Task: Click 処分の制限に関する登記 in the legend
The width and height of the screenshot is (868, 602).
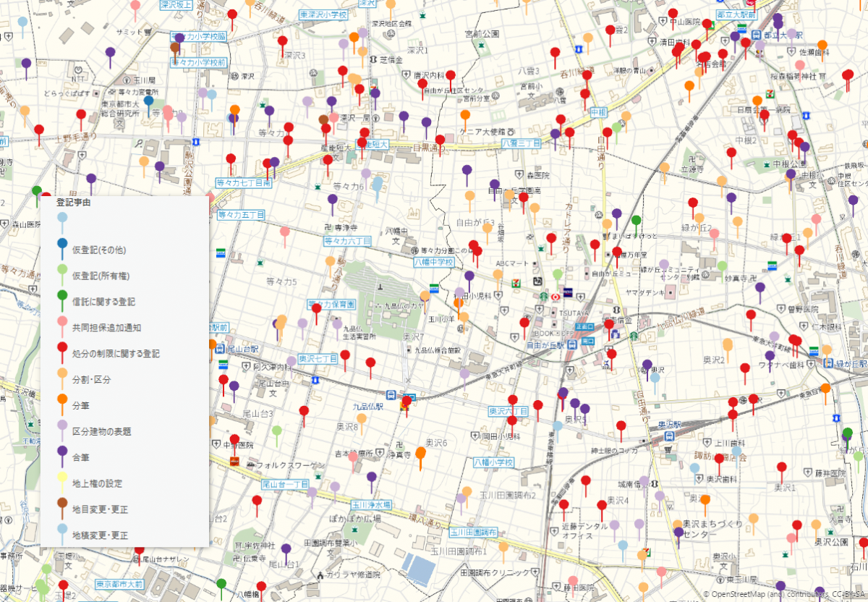Action: tap(115, 353)
